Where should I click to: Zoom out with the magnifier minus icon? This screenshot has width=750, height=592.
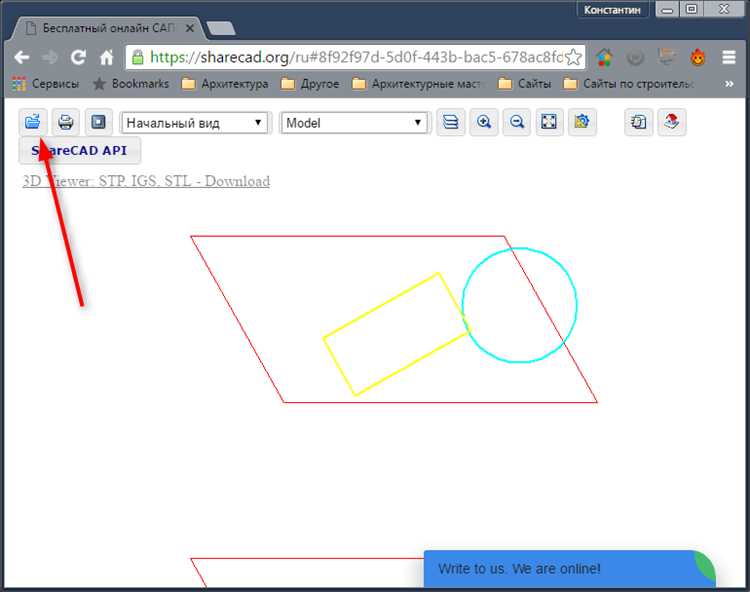(x=517, y=123)
